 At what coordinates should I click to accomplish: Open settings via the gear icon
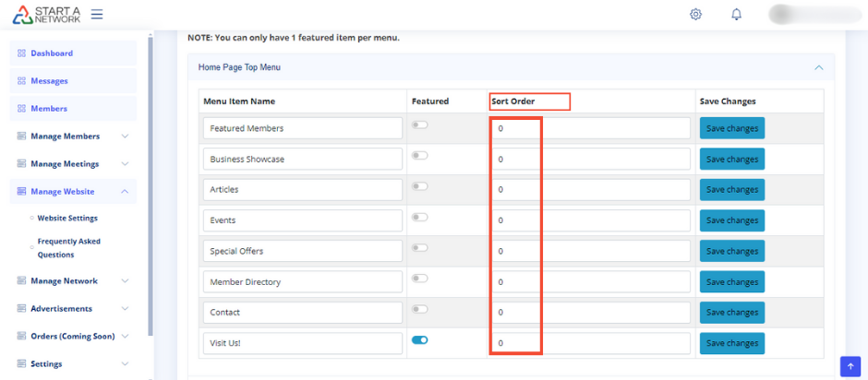[x=695, y=15]
